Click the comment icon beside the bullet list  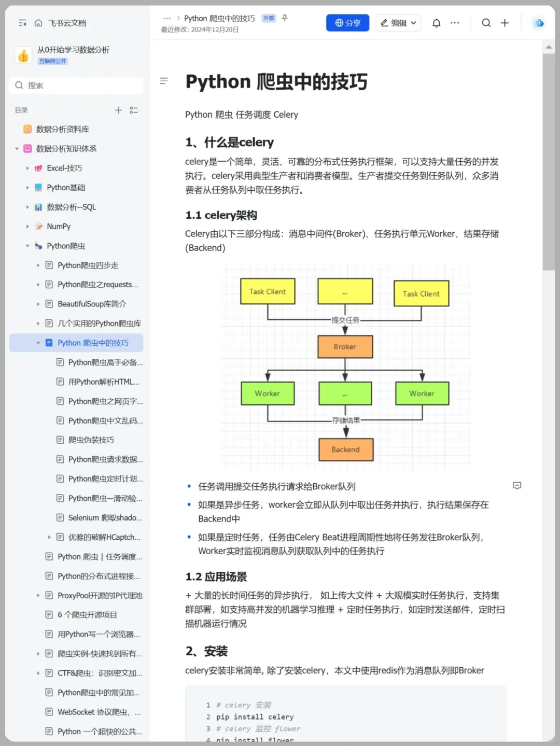click(517, 486)
